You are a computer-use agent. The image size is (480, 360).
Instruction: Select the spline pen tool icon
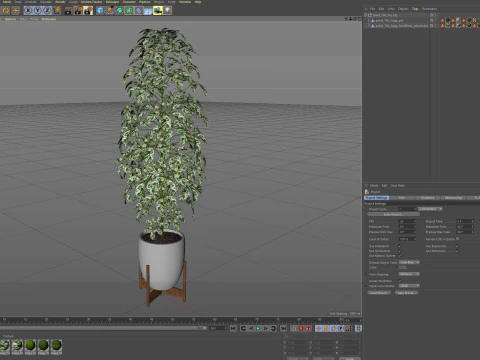coord(110,11)
